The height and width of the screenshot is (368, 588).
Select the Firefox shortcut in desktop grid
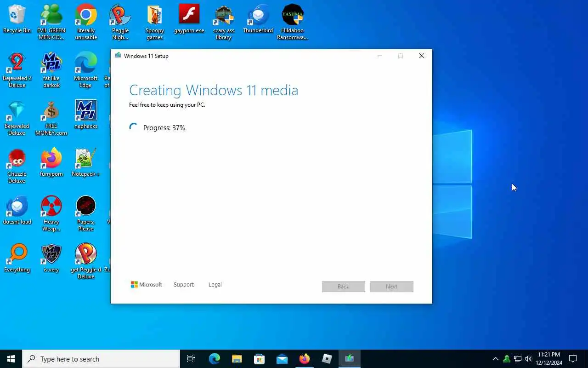coord(51,162)
